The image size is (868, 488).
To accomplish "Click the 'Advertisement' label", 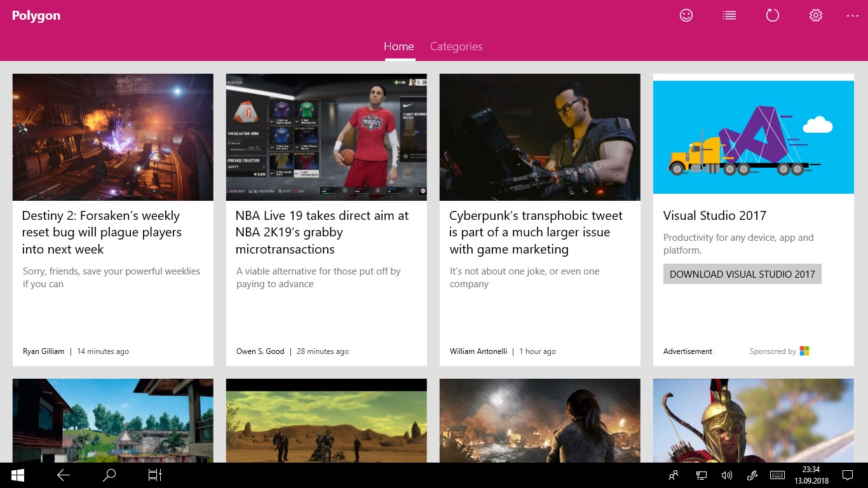I will (688, 351).
